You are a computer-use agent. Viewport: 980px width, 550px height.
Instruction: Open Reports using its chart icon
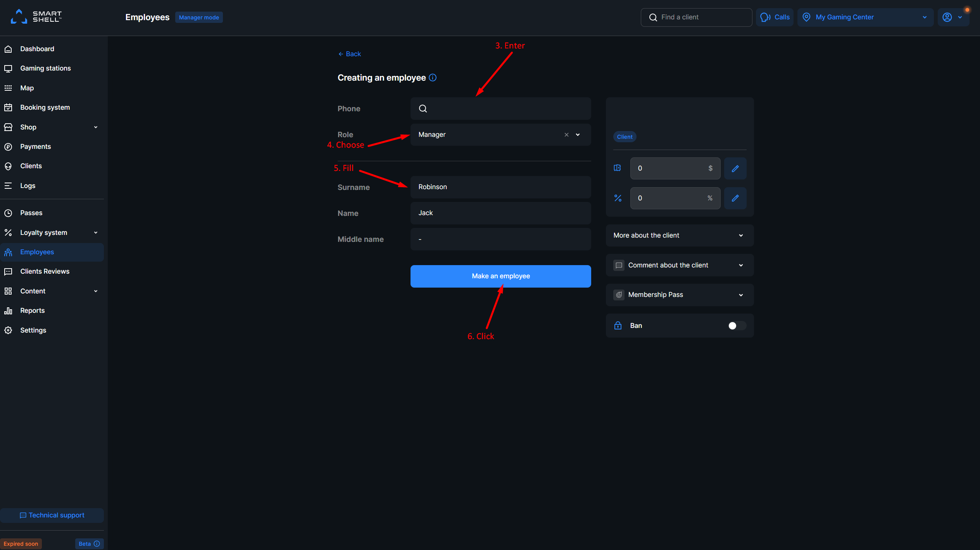9,310
